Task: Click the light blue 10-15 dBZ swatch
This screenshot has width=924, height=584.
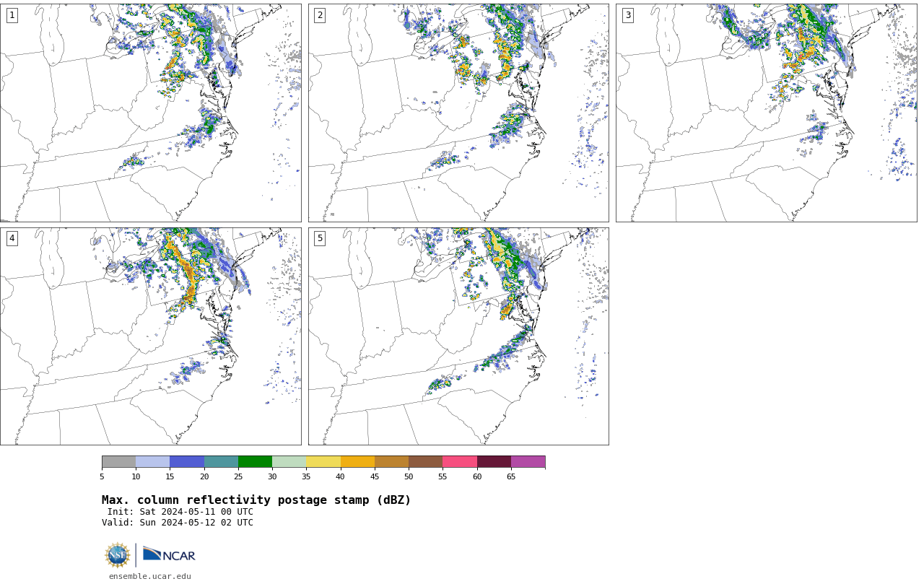Action: 153,462
